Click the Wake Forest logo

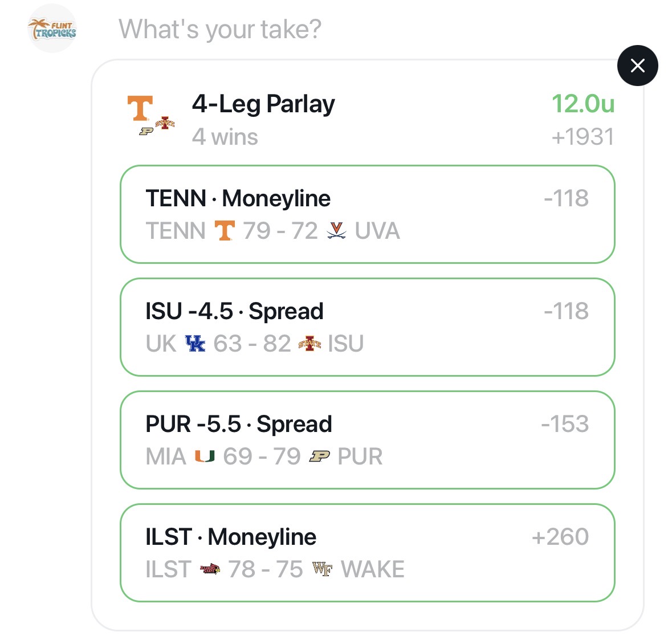[x=322, y=569]
